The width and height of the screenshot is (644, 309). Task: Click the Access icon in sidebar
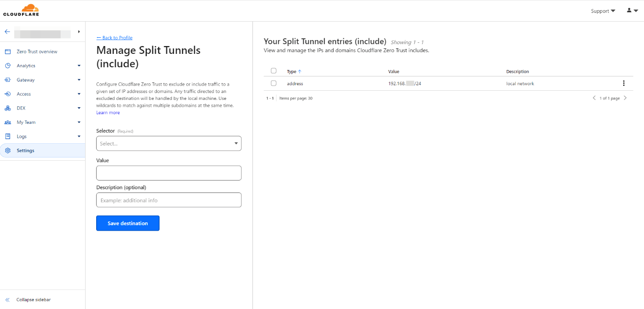point(8,94)
